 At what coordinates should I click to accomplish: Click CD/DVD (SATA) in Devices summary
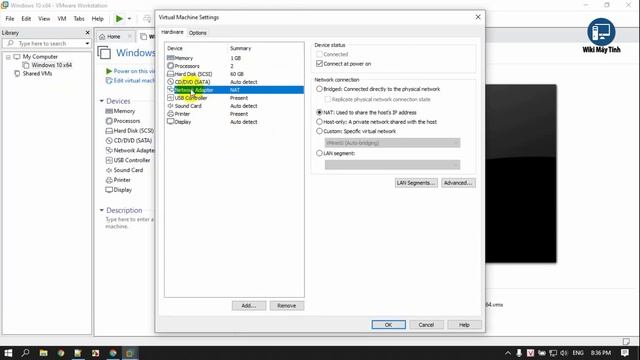pyautogui.click(x=129, y=140)
